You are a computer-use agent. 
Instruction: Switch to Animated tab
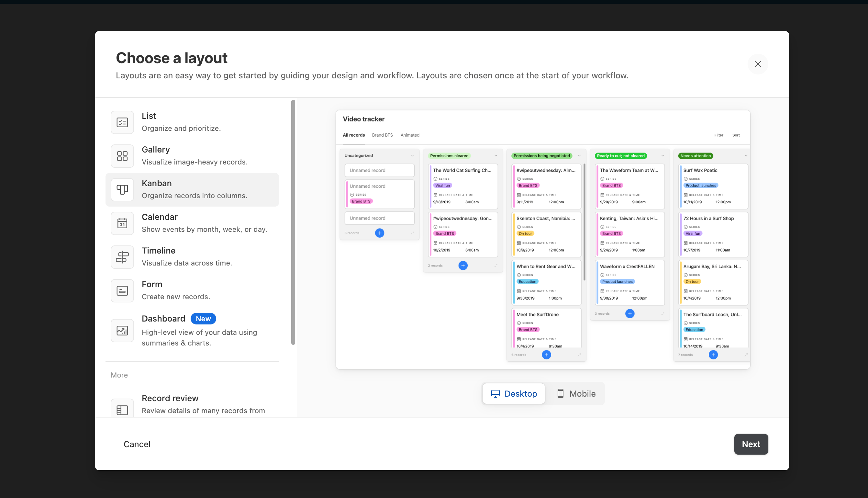tap(410, 135)
